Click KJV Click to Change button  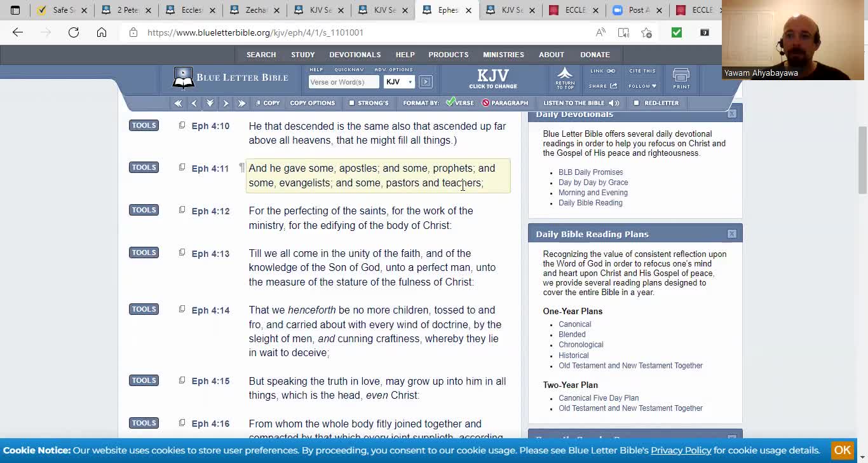coord(493,79)
